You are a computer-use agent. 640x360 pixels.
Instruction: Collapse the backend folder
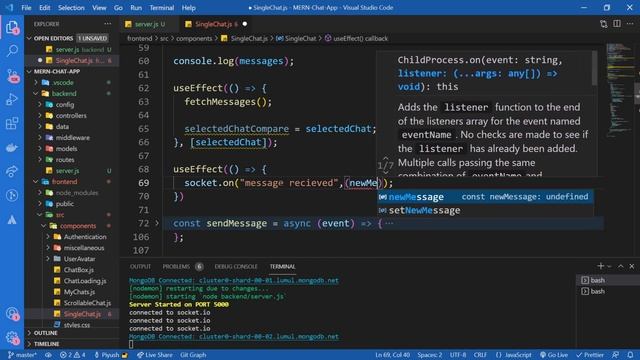click(x=64, y=93)
